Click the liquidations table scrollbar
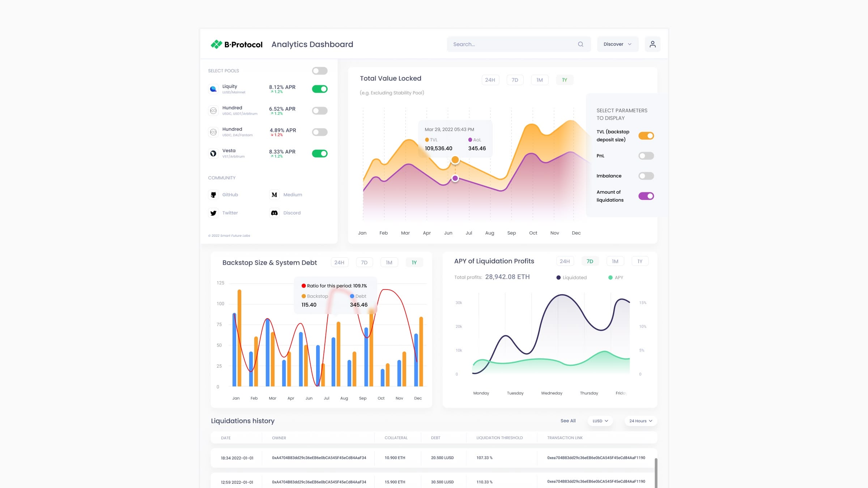The width and height of the screenshot is (868, 488). click(x=656, y=473)
